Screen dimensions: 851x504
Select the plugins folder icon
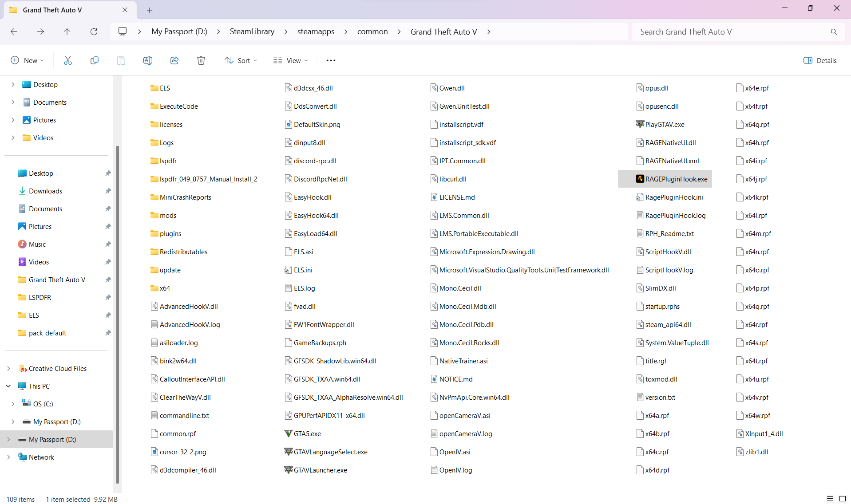coord(154,233)
